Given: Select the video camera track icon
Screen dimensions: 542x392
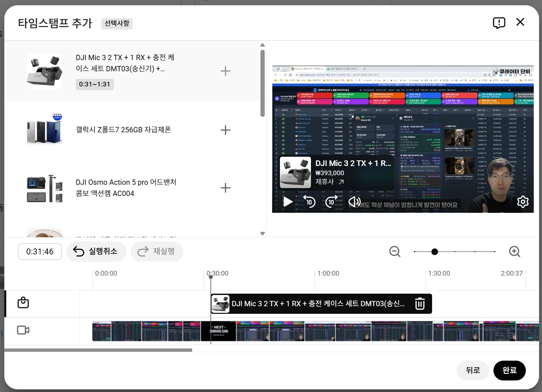Looking at the screenshot, I should [x=23, y=330].
